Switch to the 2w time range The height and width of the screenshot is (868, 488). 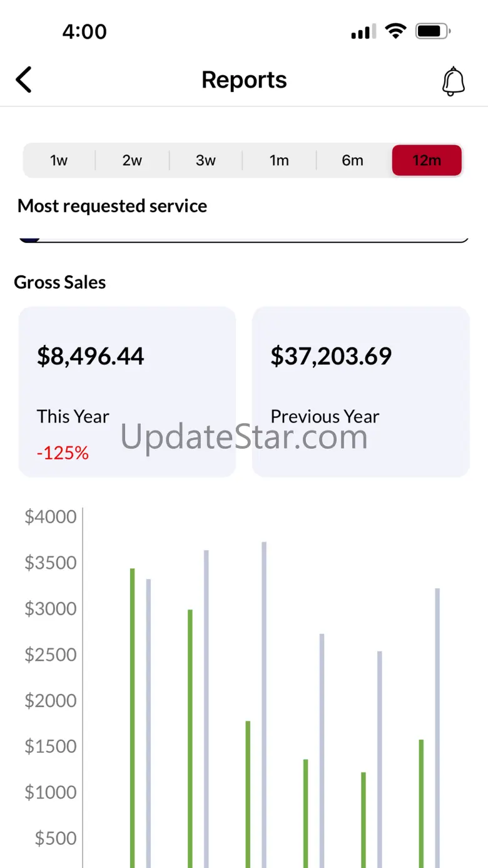132,160
